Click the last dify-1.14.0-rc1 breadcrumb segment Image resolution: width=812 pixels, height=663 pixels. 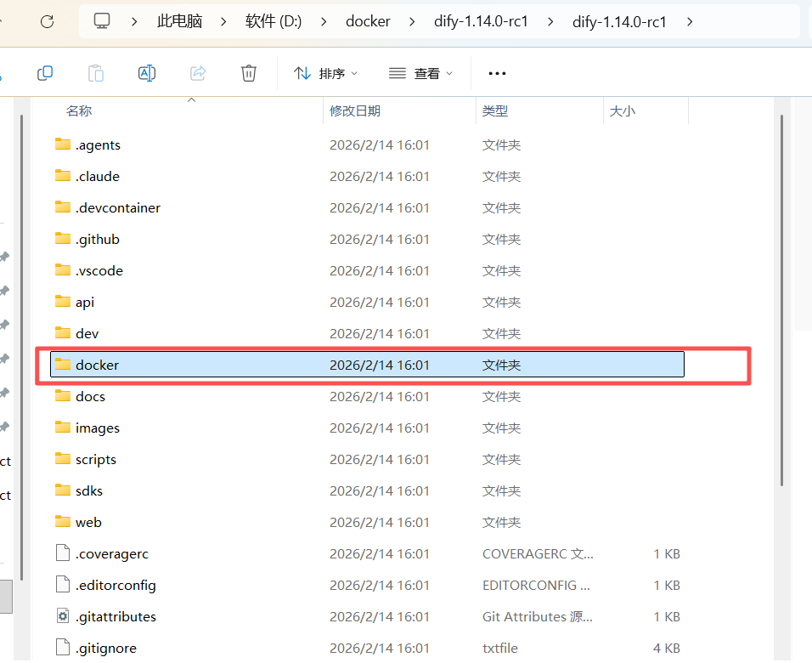(x=619, y=22)
